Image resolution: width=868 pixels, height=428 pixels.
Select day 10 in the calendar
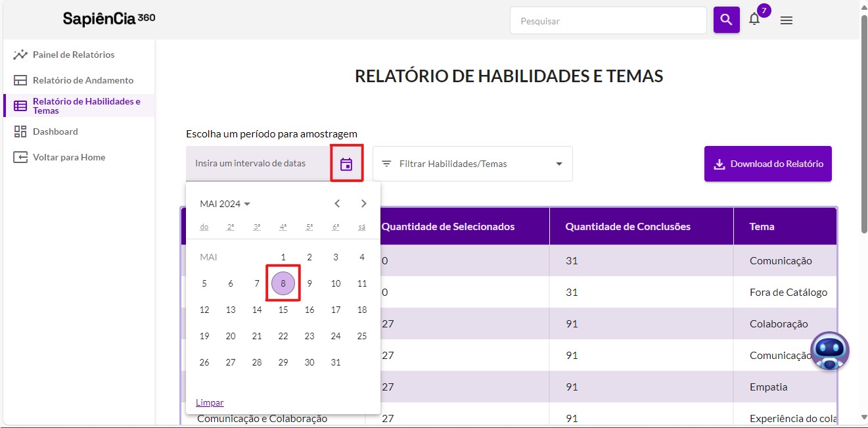(x=336, y=283)
